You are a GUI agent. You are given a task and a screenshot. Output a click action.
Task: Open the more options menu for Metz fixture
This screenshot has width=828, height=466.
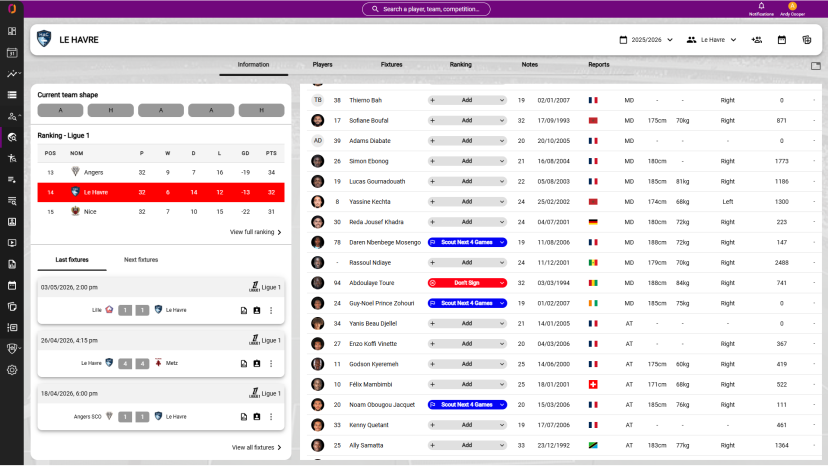pyautogui.click(x=271, y=364)
